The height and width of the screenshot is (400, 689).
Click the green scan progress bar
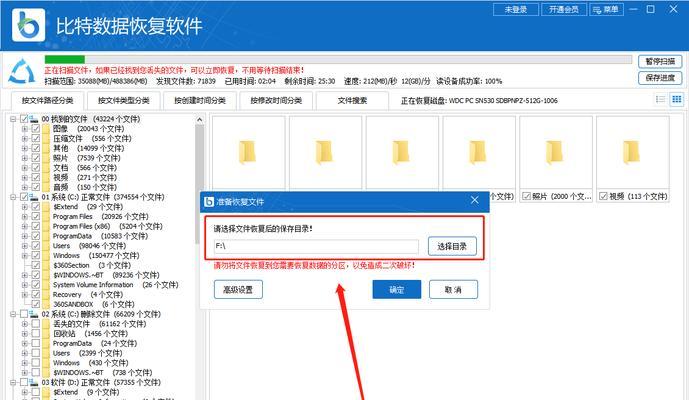click(x=65, y=59)
